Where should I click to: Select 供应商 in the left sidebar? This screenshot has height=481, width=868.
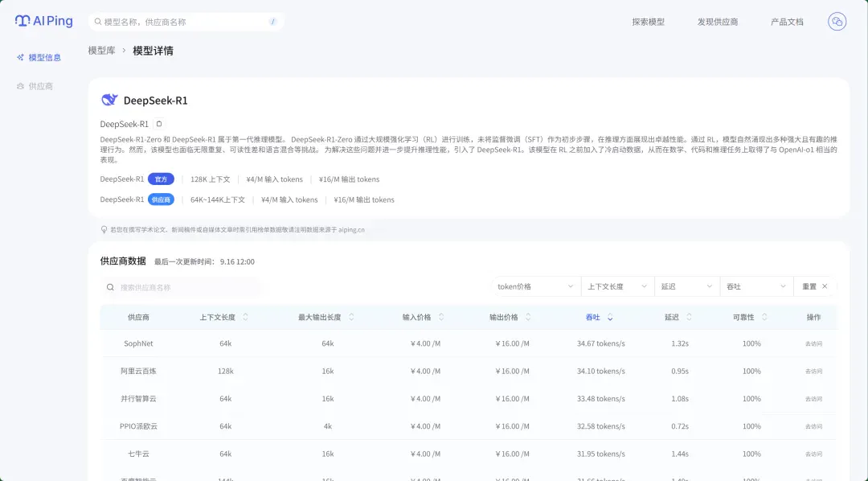click(35, 86)
